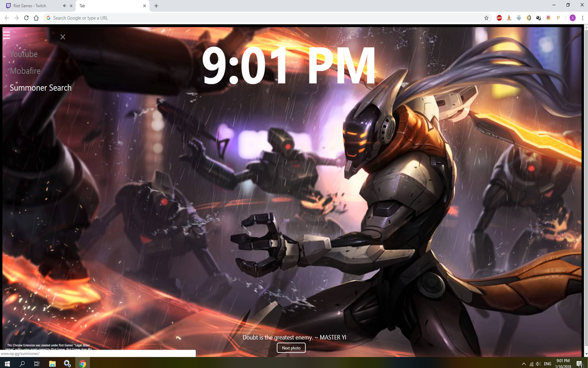The image size is (588, 368).
Task: Open the volume tray icon
Action: click(538, 363)
